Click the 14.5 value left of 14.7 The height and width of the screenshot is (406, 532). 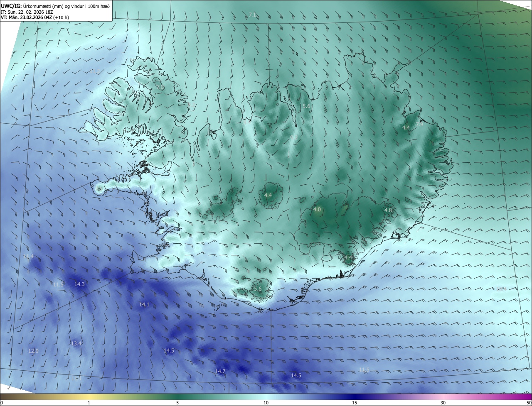click(169, 351)
